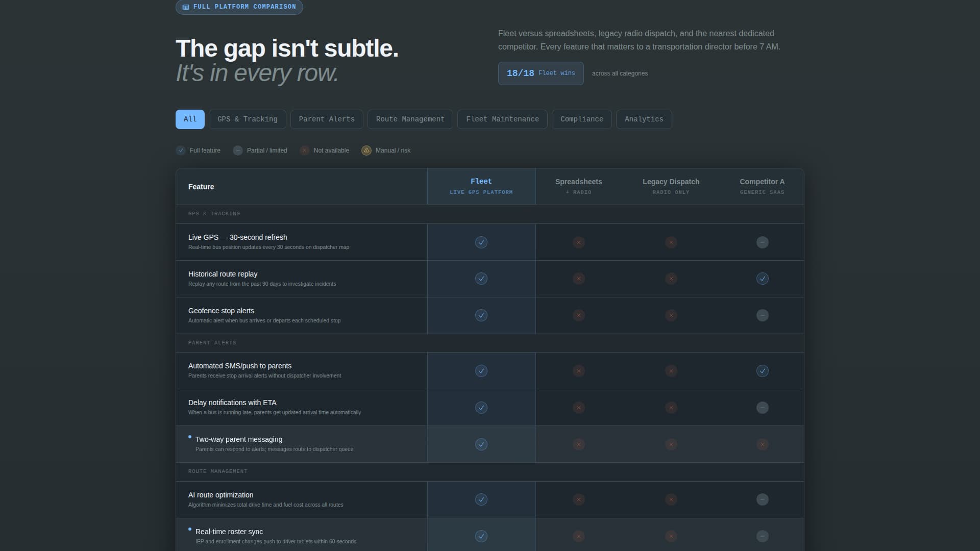Click Competitor A partial icon for Geofence stop alerts
The height and width of the screenshot is (551, 980).
[763, 315]
